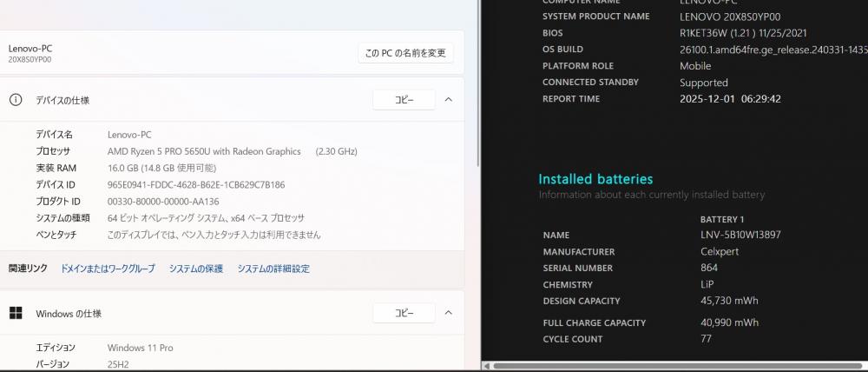Copy Windows specifications with コピー button
The image size is (868, 372).
404,313
